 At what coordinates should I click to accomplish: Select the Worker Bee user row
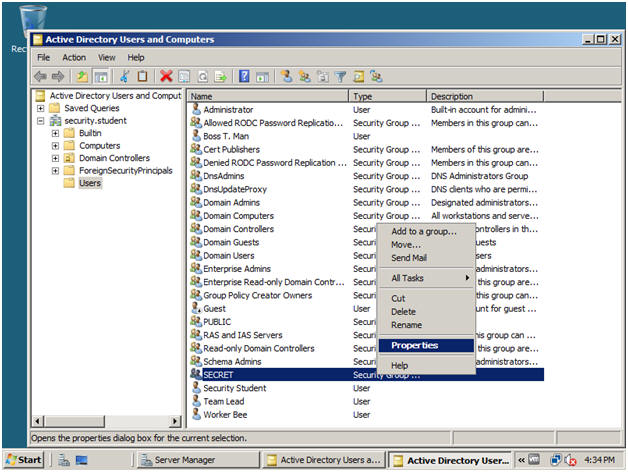[x=367, y=414]
